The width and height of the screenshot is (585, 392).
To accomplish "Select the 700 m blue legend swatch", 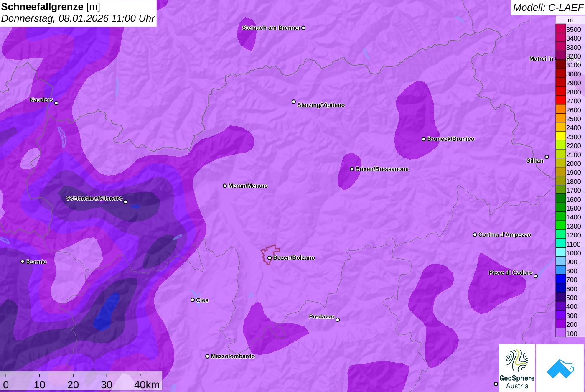I will tap(560, 280).
